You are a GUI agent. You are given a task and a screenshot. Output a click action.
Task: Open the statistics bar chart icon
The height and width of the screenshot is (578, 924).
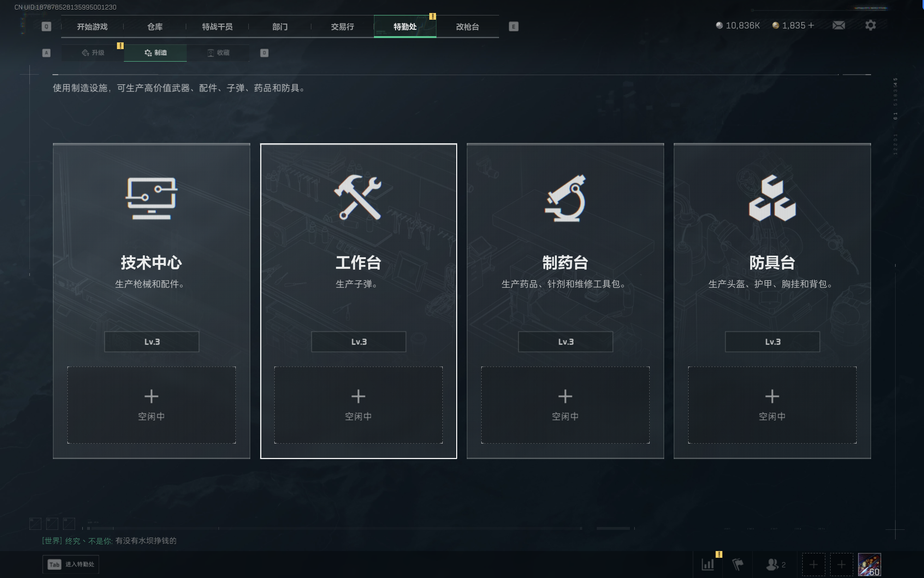point(707,564)
